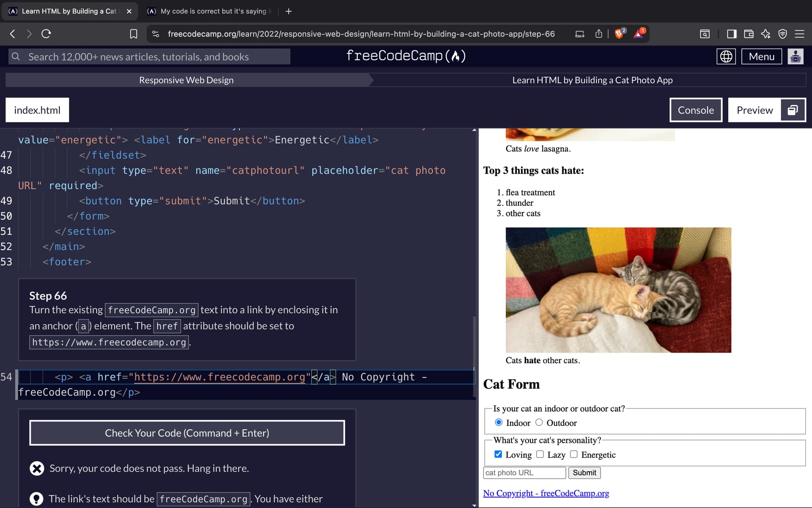
Task: Click the Brave Rewards triangle icon
Action: (x=638, y=34)
